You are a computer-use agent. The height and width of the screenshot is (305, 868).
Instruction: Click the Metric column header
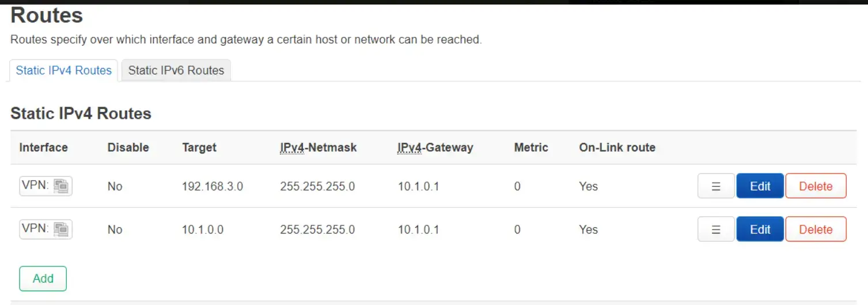click(531, 148)
